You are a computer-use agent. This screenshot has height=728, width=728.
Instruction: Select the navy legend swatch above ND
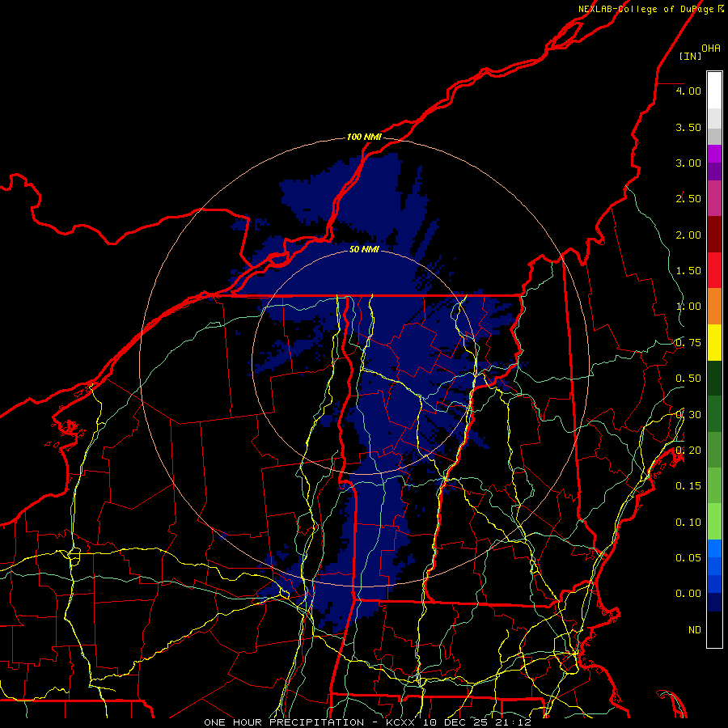(714, 603)
